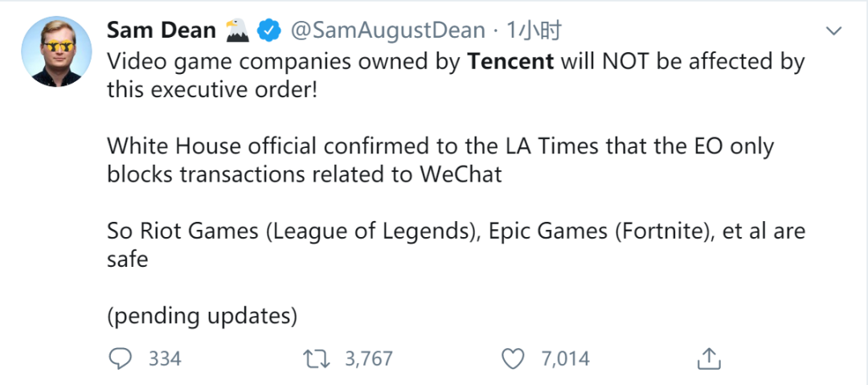
Task: Click the 'So Riot Games' paragraph
Action: coord(456,231)
